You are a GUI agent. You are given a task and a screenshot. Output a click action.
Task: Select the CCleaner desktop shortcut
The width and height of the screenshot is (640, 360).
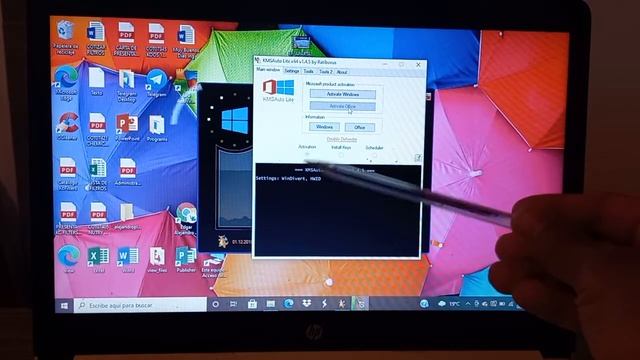tap(67, 127)
